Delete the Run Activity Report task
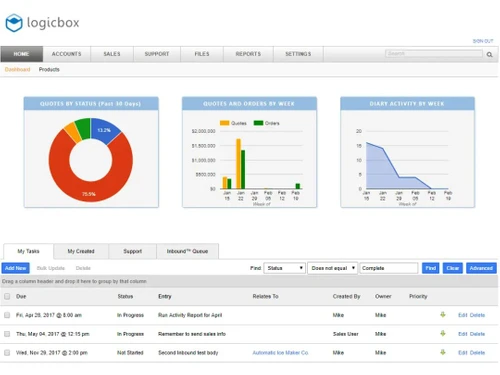 pos(477,315)
